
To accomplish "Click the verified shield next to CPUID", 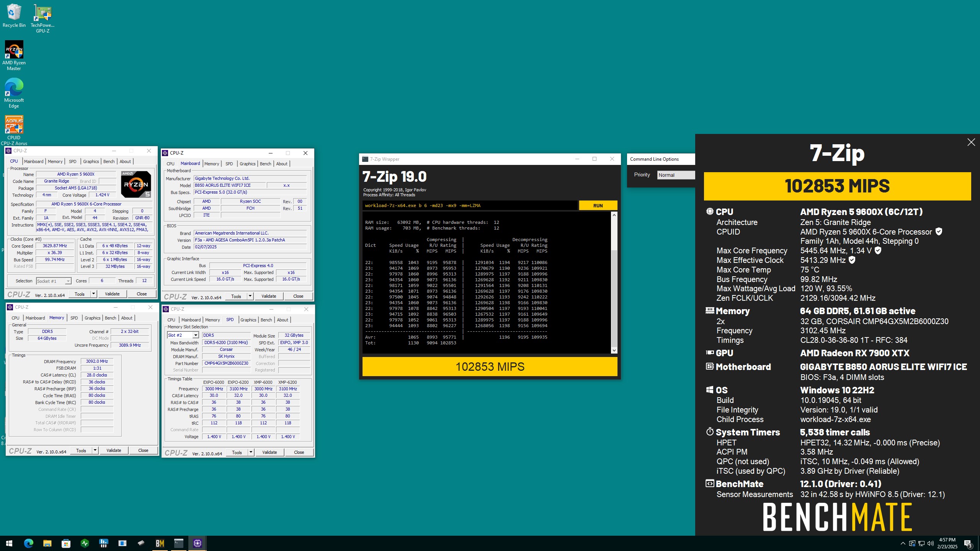I will [939, 231].
